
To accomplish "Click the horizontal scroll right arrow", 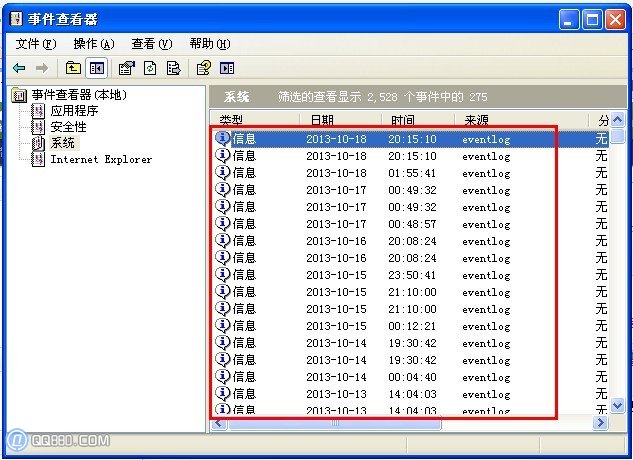I will [x=600, y=423].
